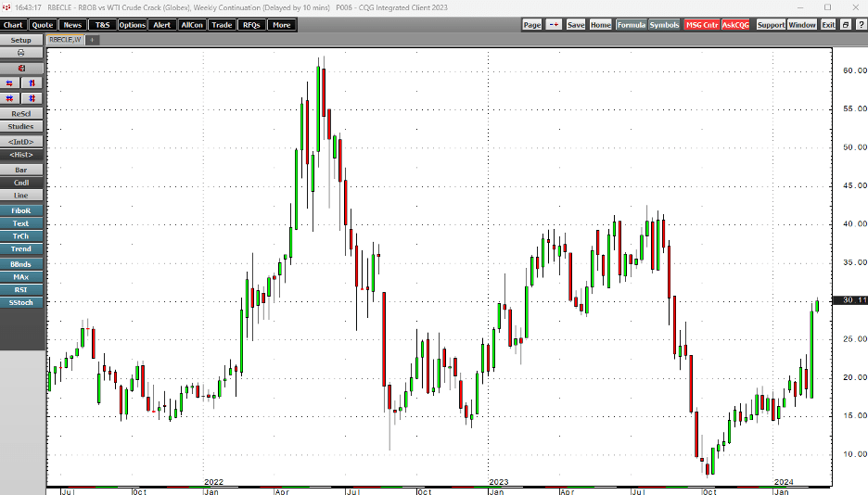The width and height of the screenshot is (868, 495).
Task: Click the 2024 year label on the time axis
Action: point(784,482)
